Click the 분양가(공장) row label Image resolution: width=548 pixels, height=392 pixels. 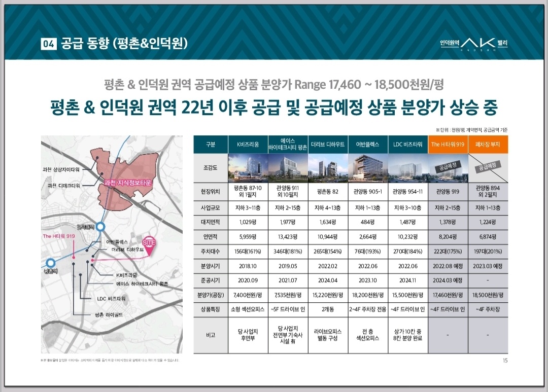click(211, 295)
